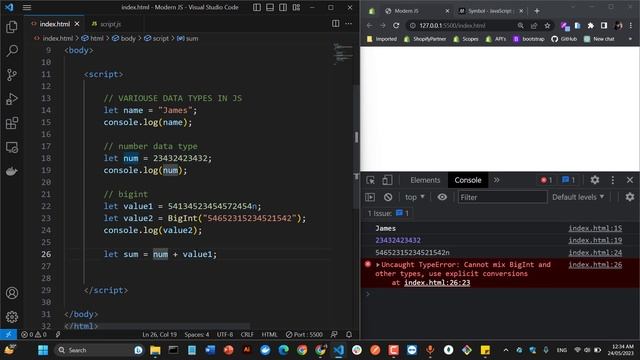Open the VS Code Explorer view
The image size is (640, 360).
(12, 27)
